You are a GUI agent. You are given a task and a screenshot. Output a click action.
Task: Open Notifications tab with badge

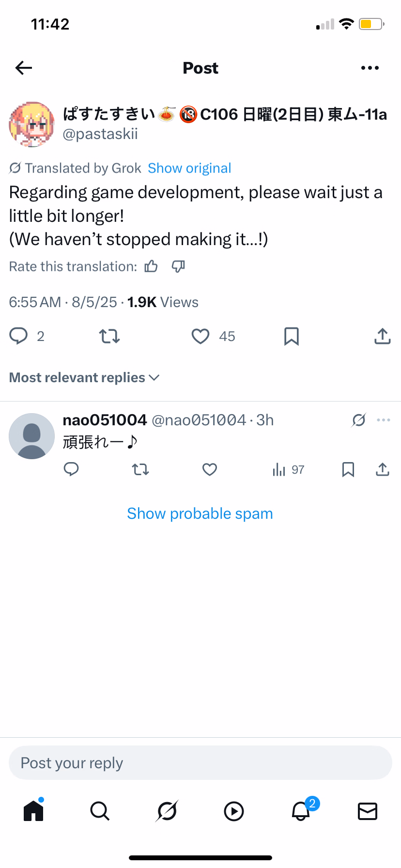click(x=301, y=811)
